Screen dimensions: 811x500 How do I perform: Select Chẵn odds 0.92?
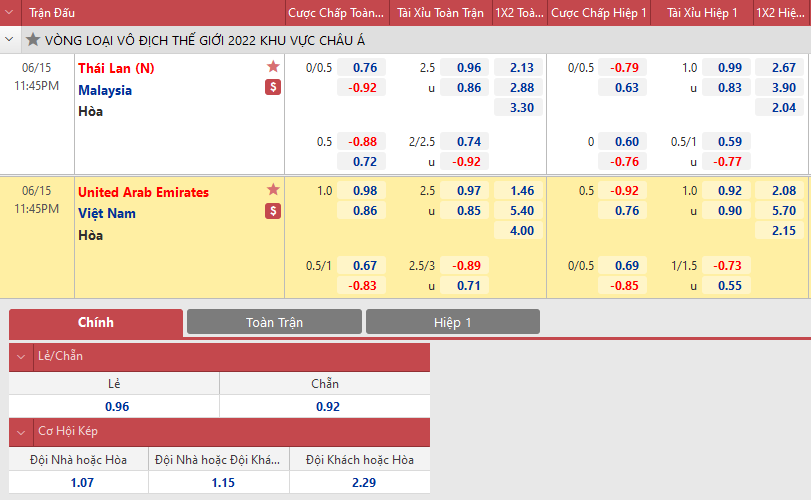pos(327,407)
